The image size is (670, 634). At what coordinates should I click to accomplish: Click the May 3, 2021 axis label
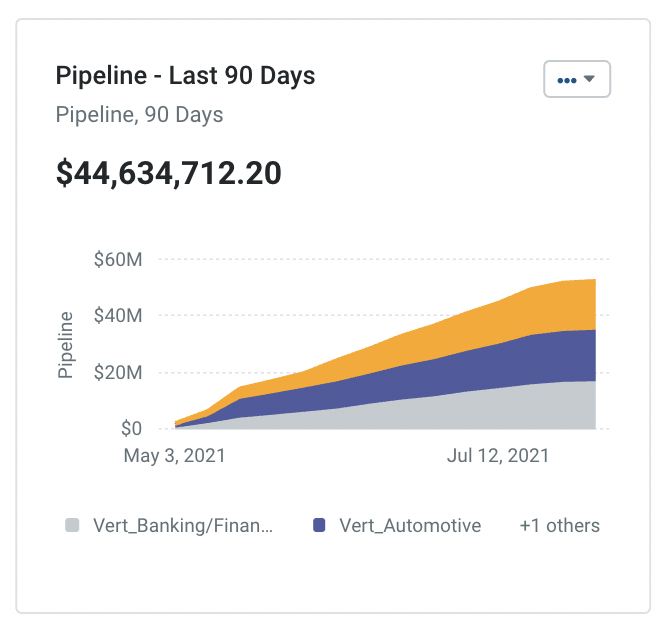(x=174, y=455)
